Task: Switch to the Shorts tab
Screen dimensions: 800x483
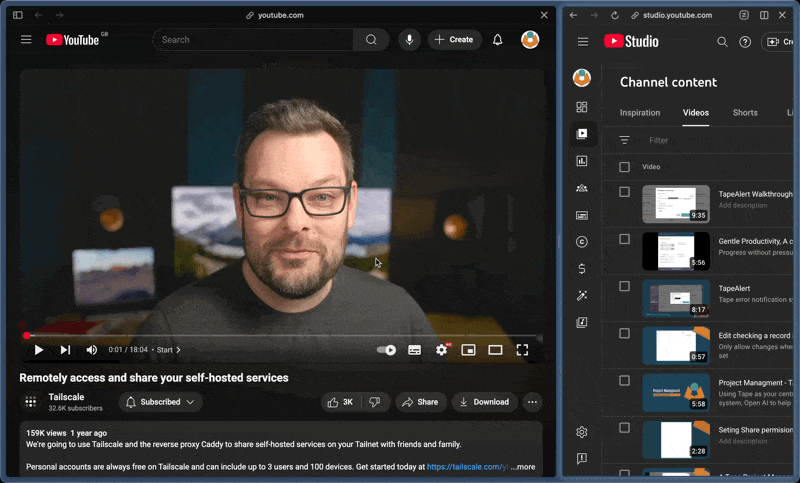Action: click(x=745, y=113)
